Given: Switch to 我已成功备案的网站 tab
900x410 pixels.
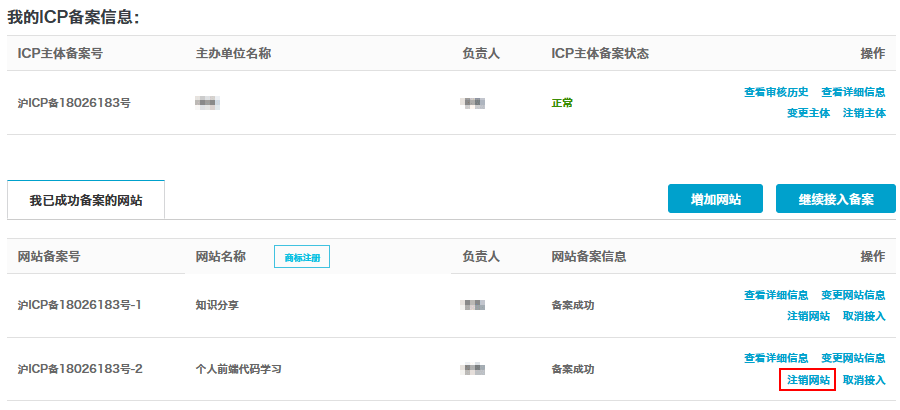Looking at the screenshot, I should [x=86, y=200].
